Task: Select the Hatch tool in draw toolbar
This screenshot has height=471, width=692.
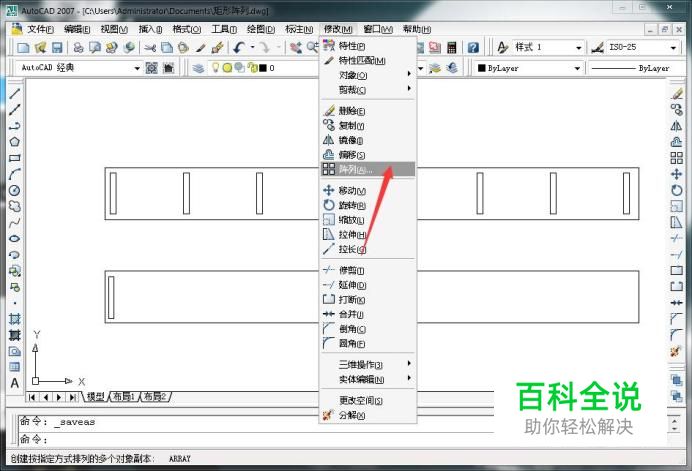Action: pyautogui.click(x=15, y=319)
